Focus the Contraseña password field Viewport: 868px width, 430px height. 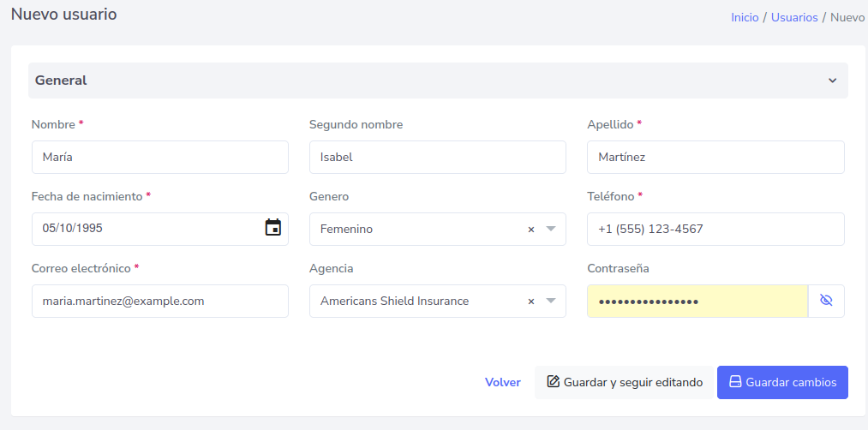pos(696,302)
